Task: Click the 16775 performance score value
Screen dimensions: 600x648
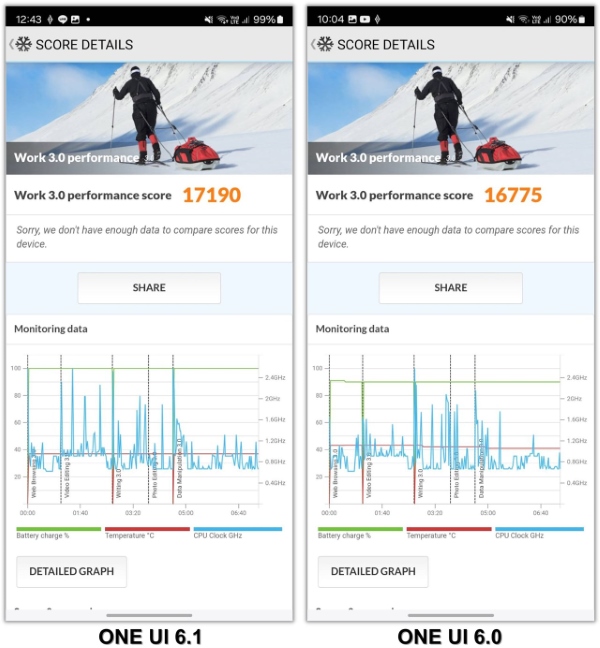Action: point(513,195)
